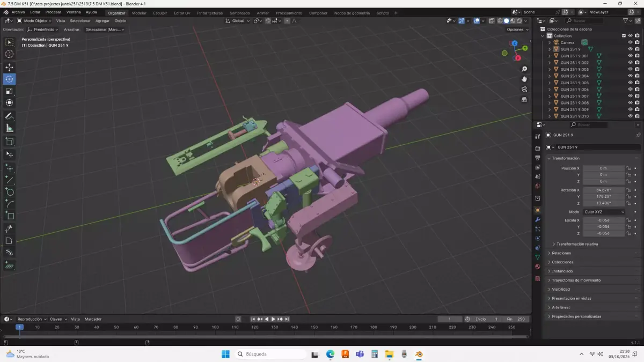Uncheck the Collection exclude checkbox
Image resolution: width=644 pixels, height=362 pixels.
pyautogui.click(x=624, y=36)
